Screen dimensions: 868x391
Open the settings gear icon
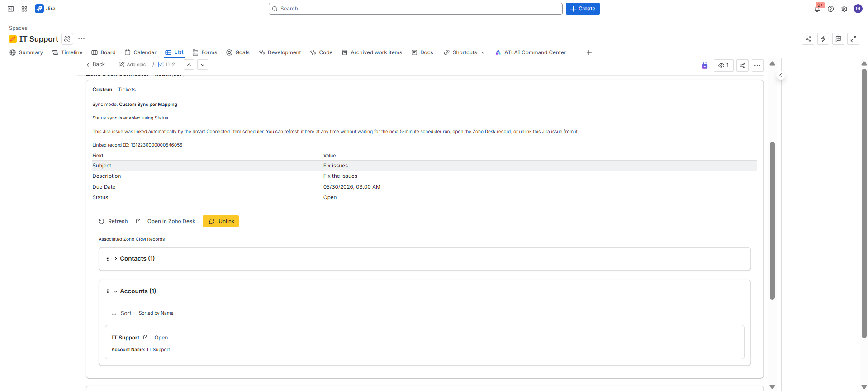(x=844, y=9)
